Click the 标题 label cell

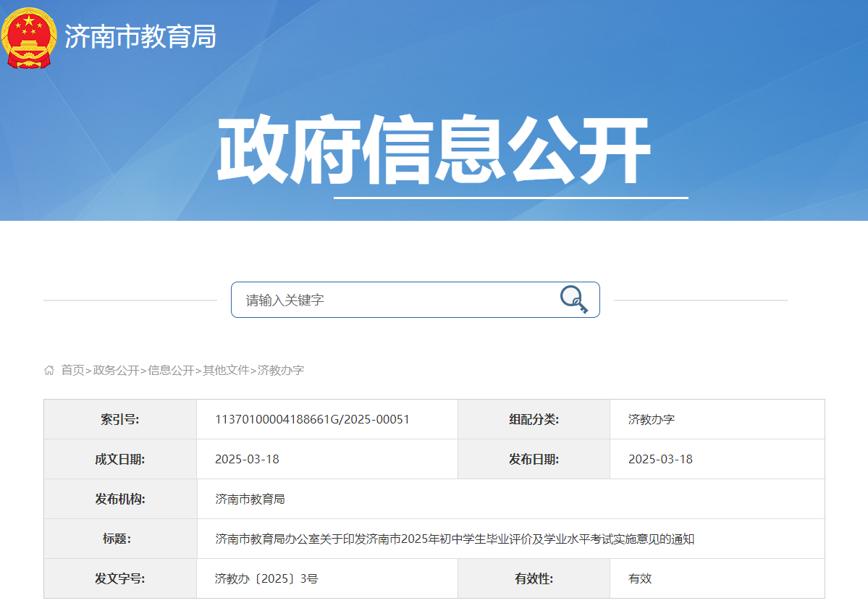point(120,539)
